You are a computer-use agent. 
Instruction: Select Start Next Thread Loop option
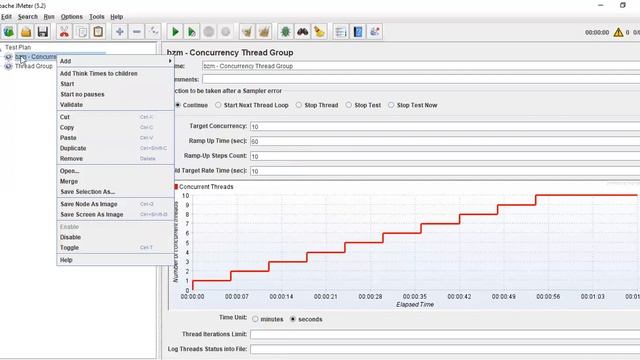[218, 105]
